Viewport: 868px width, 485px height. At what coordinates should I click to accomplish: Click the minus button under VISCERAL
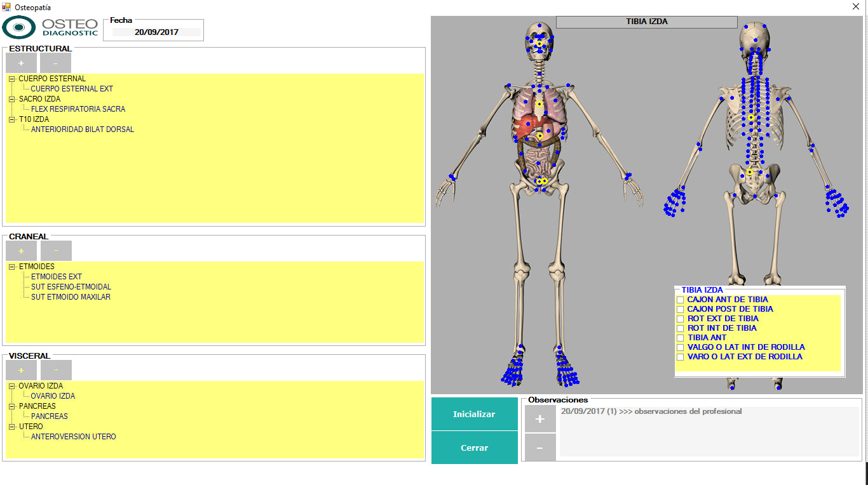56,370
